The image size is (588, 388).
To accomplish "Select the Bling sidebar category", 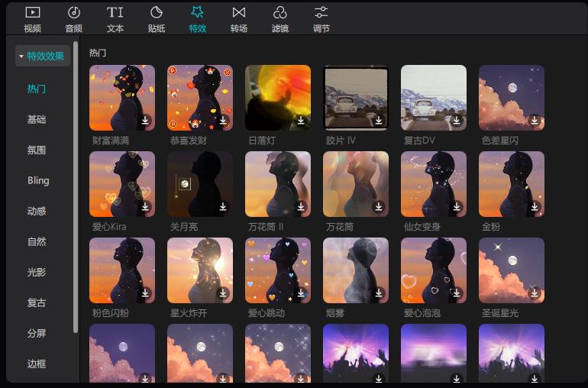I will click(38, 180).
